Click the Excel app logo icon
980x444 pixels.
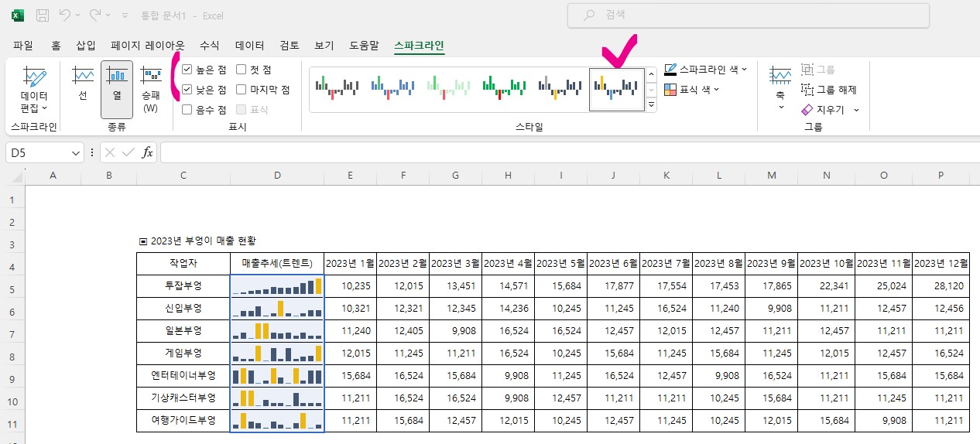(17, 15)
